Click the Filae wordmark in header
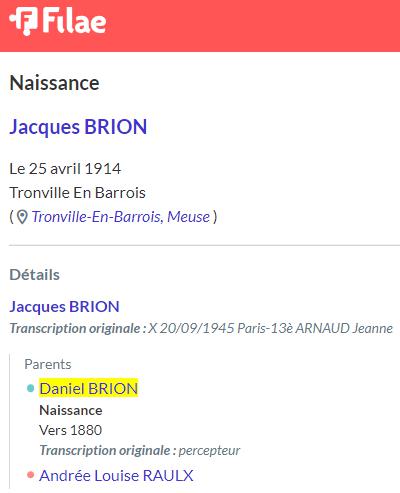Screen dimensions: 400x493 click(74, 21)
